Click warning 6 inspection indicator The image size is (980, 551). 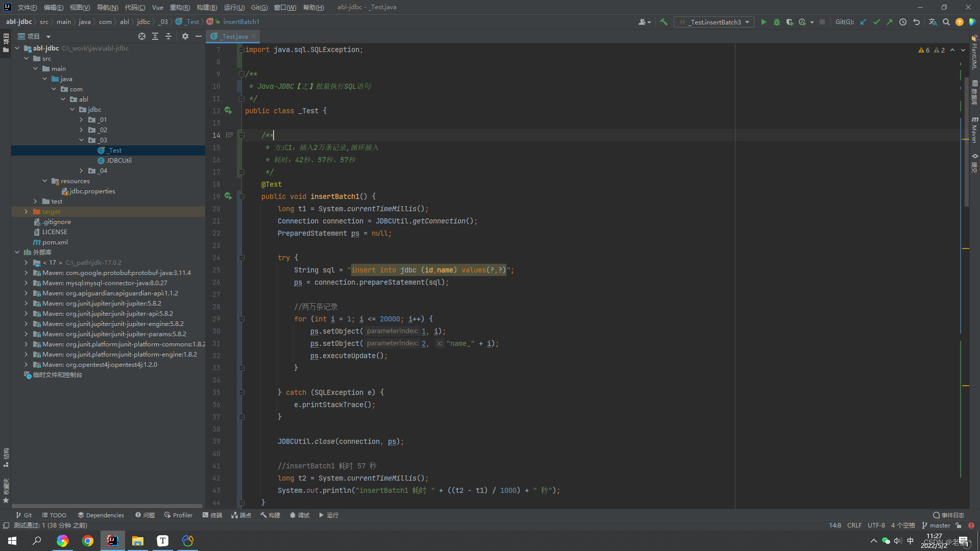924,50
